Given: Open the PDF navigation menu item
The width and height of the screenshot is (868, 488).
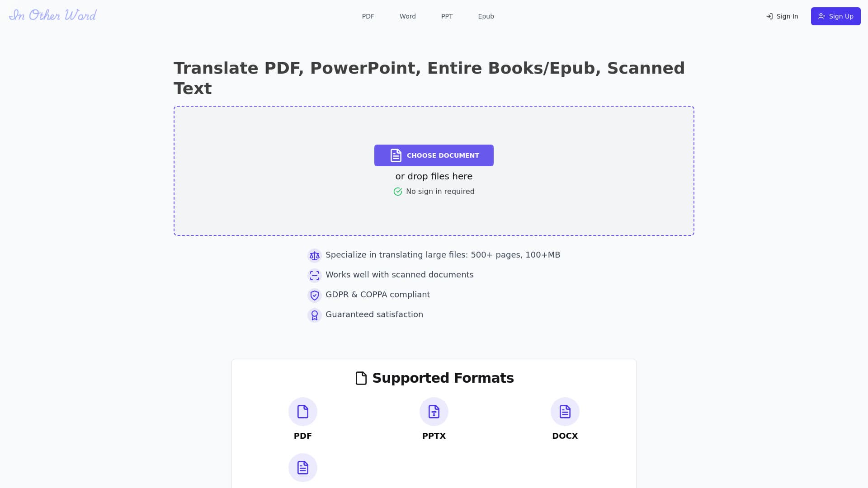Looking at the screenshot, I should tap(368, 16).
